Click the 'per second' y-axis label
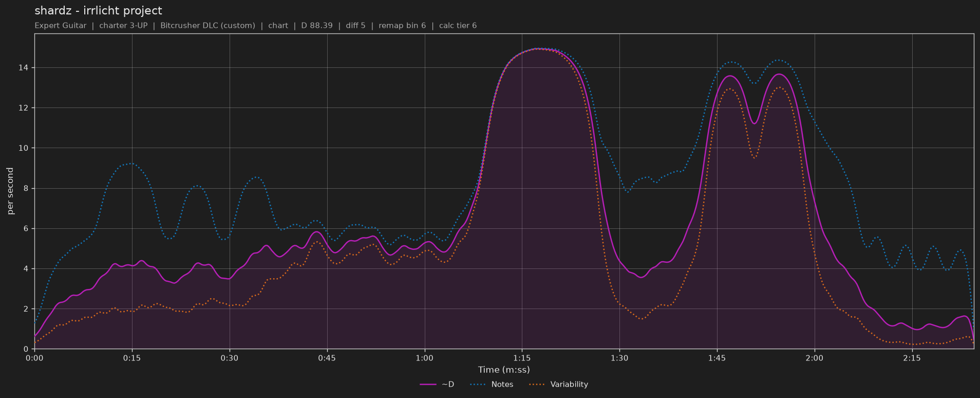This screenshot has height=398, width=980. [x=10, y=191]
